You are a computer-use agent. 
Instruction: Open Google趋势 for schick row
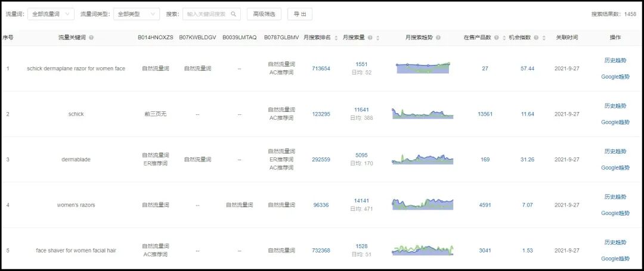[615, 122]
